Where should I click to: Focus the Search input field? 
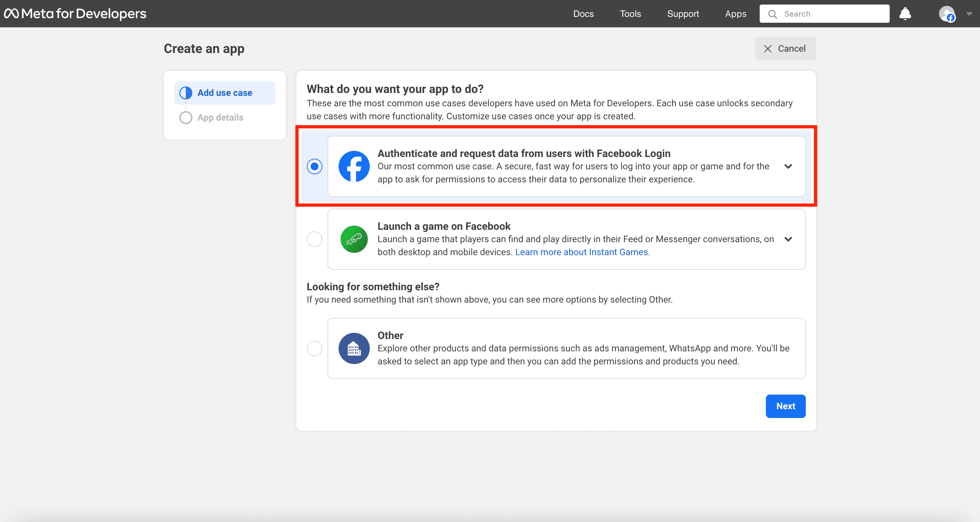point(824,14)
